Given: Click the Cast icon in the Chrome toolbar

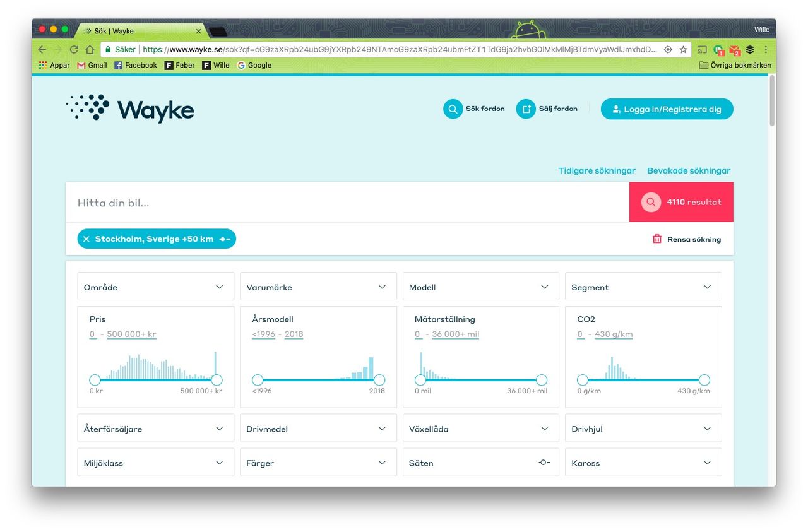Looking at the screenshot, I should pos(702,49).
